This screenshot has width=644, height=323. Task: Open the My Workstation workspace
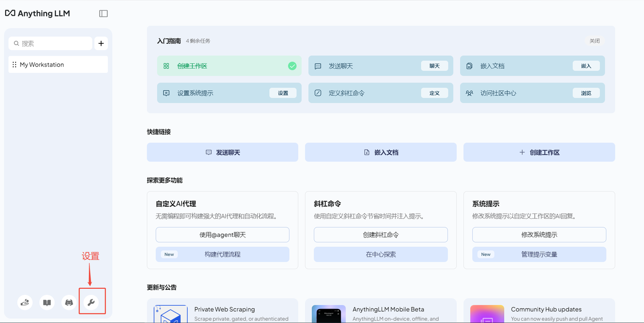58,64
